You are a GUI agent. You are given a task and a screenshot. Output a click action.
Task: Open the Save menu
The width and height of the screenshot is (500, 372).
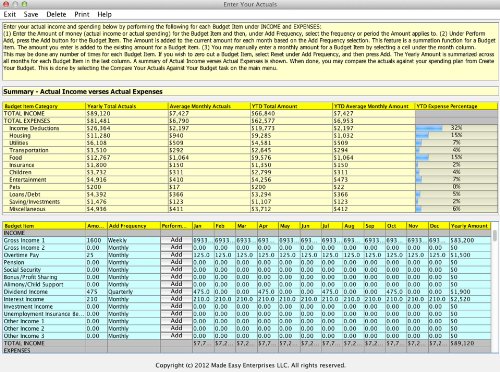coord(31,14)
